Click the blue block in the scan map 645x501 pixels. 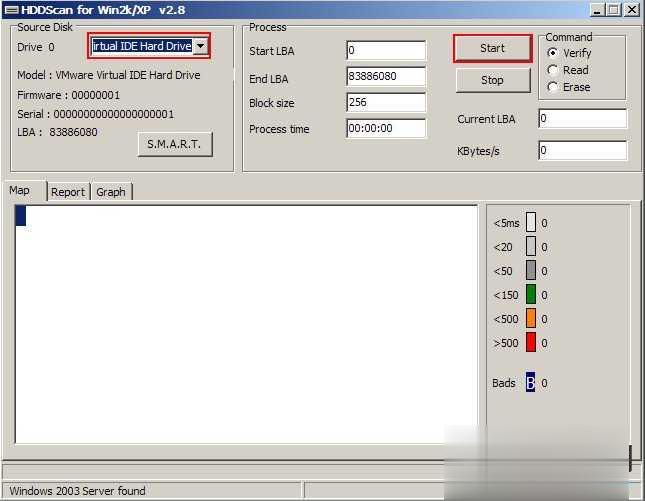pos(21,216)
